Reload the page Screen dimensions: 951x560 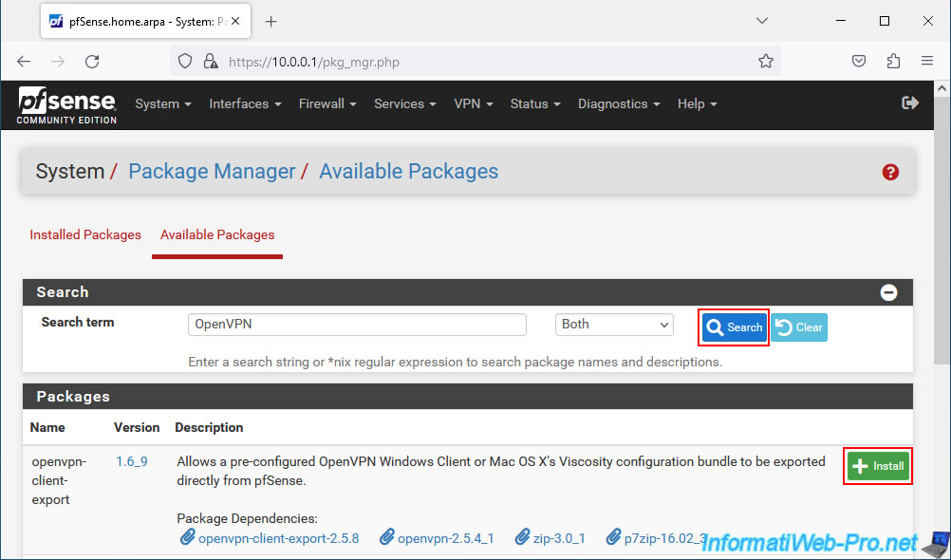tap(92, 62)
